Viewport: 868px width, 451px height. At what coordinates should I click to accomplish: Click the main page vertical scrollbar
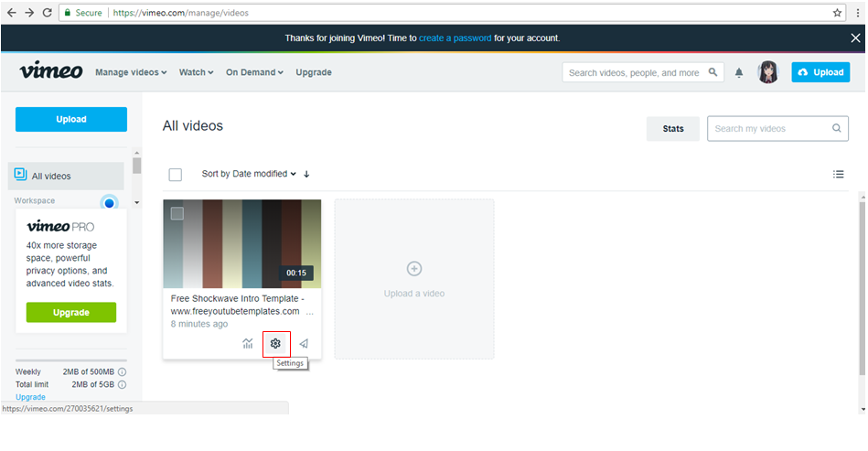862,288
